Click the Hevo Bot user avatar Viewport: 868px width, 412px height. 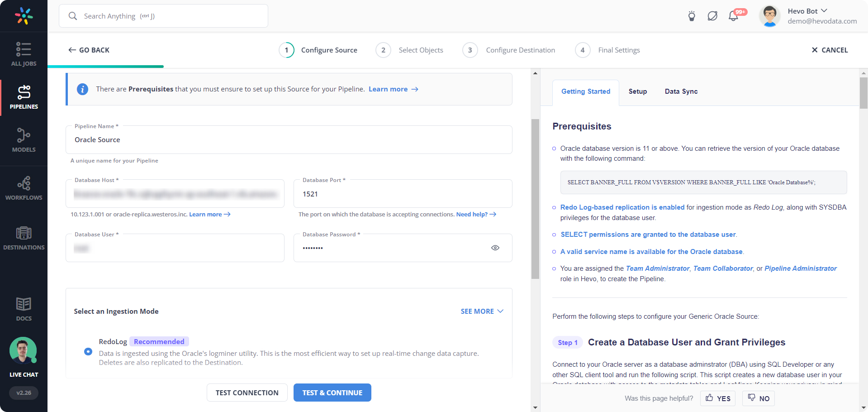point(769,16)
